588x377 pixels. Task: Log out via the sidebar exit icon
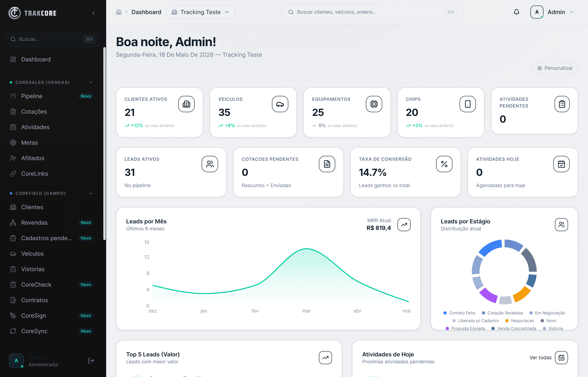pyautogui.click(x=91, y=361)
